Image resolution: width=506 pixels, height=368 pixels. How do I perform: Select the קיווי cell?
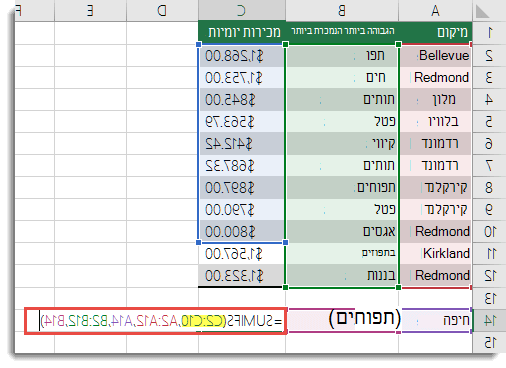342,143
